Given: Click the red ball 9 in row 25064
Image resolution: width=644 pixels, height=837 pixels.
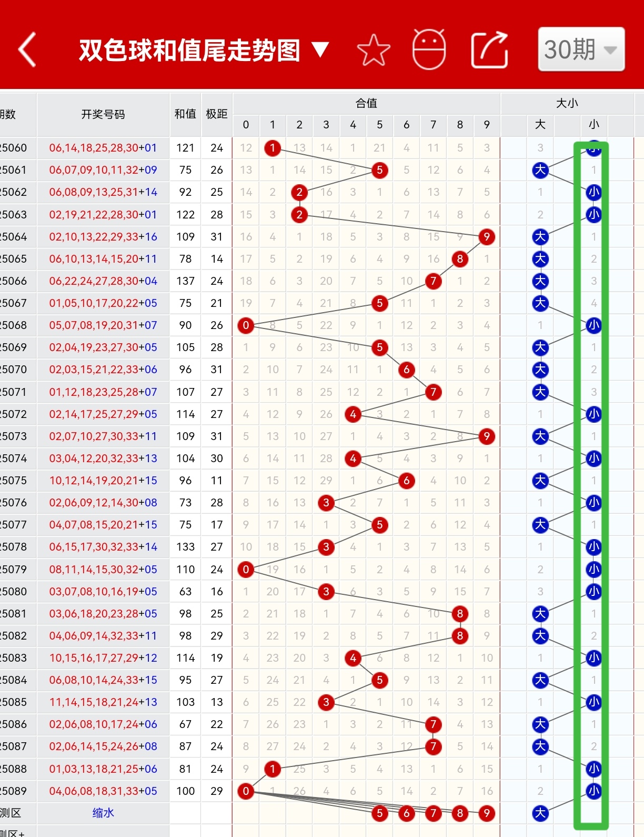Looking at the screenshot, I should tap(487, 237).
